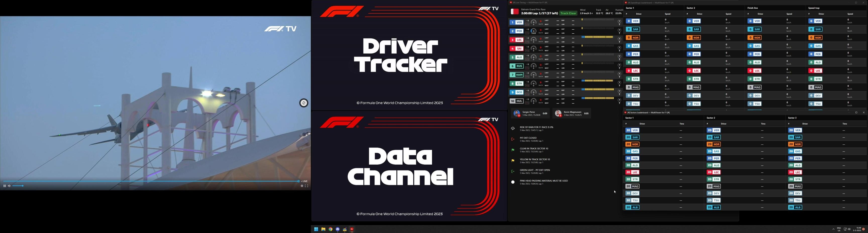
Task: Sort Finish line table by Driver header
Action: pyautogui.click(x=760, y=14)
